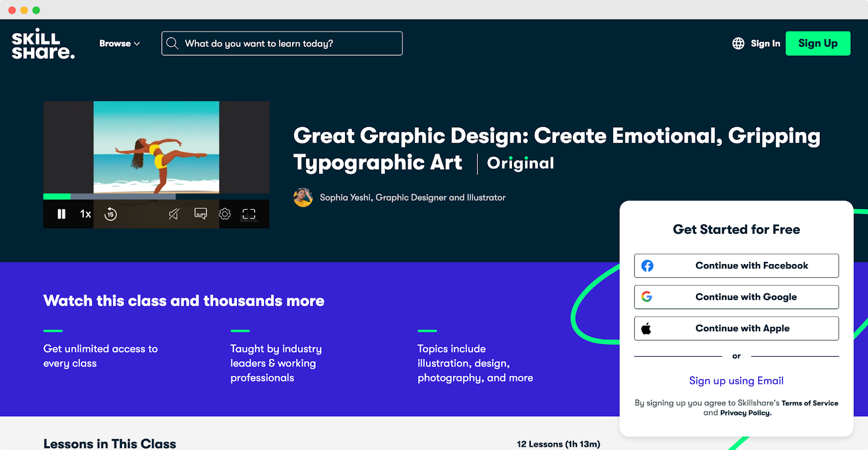Image resolution: width=868 pixels, height=450 pixels.
Task: Continue with Google
Action: pyautogui.click(x=736, y=297)
